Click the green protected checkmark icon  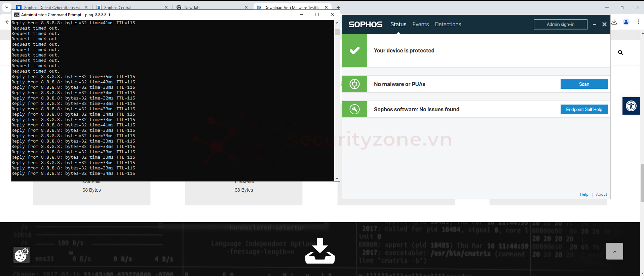354,50
